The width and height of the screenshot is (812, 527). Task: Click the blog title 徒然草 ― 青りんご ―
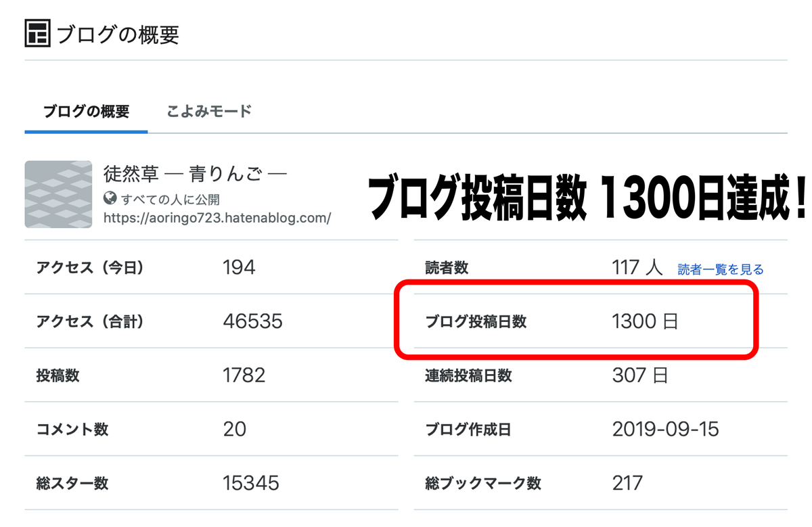click(x=196, y=174)
